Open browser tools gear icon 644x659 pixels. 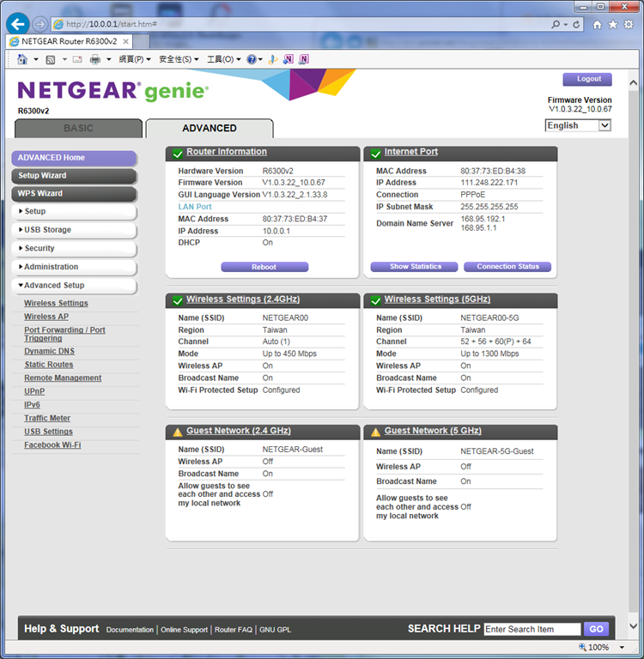pos(629,24)
